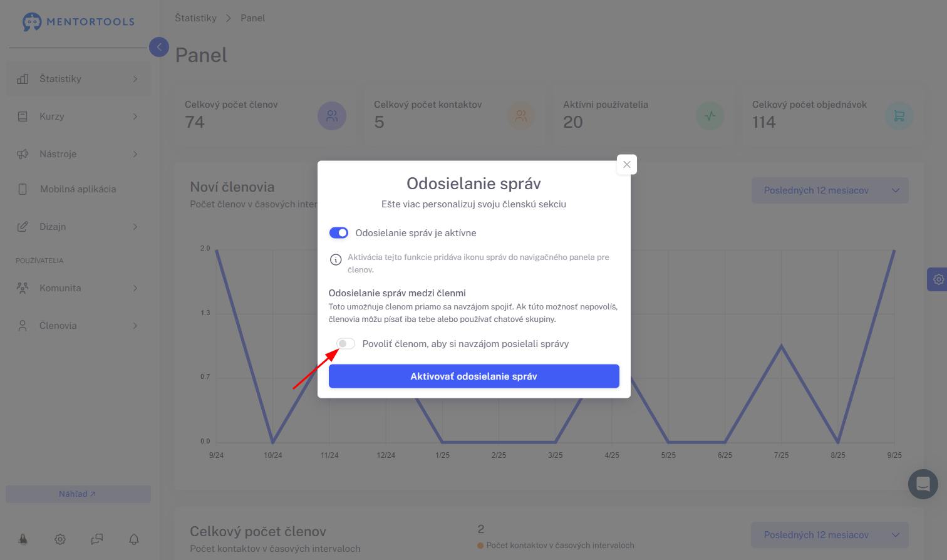The image size is (947, 560).
Task: Click the rocket icon in bottom sidebar
Action: [23, 539]
